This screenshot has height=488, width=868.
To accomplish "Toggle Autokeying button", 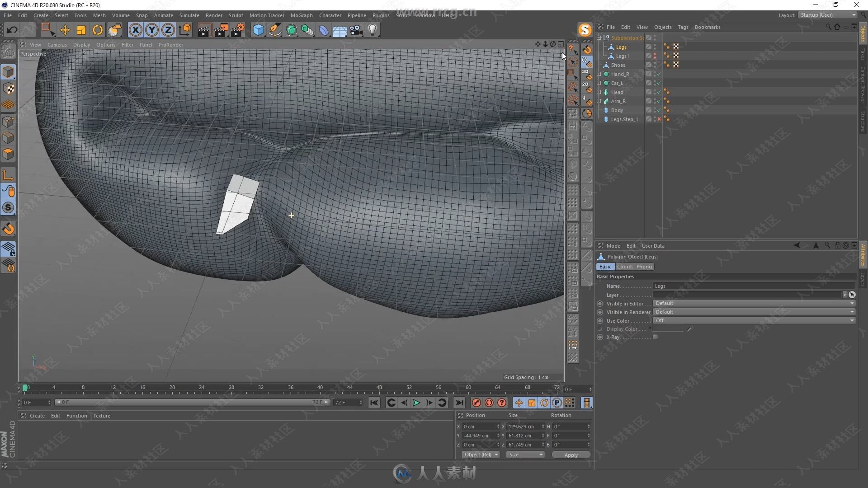I will [x=489, y=403].
